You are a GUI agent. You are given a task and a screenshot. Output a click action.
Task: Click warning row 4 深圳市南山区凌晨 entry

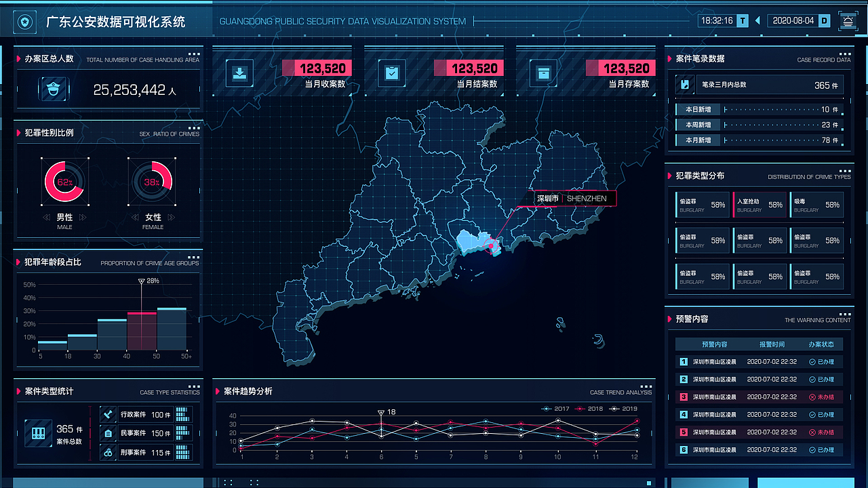coord(759,415)
